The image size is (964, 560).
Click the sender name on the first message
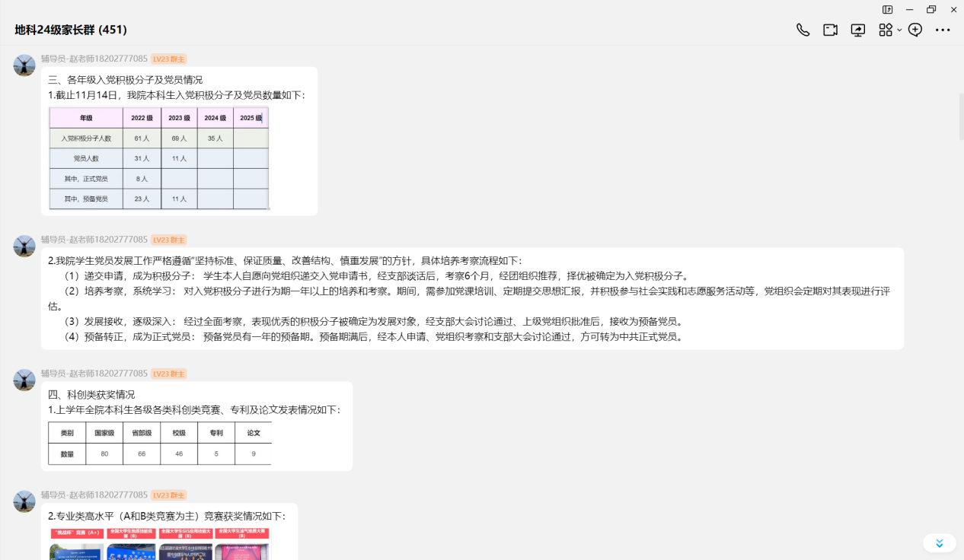94,59
